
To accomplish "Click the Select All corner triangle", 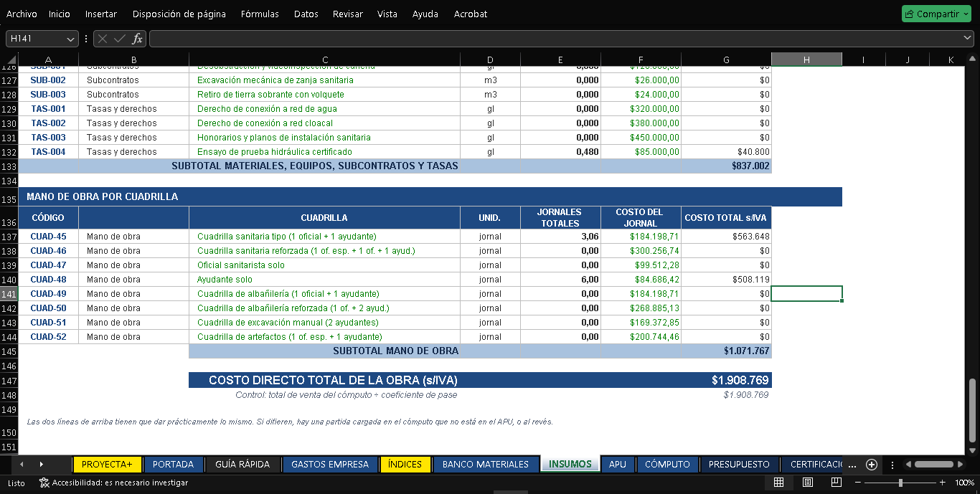I will point(12,60).
